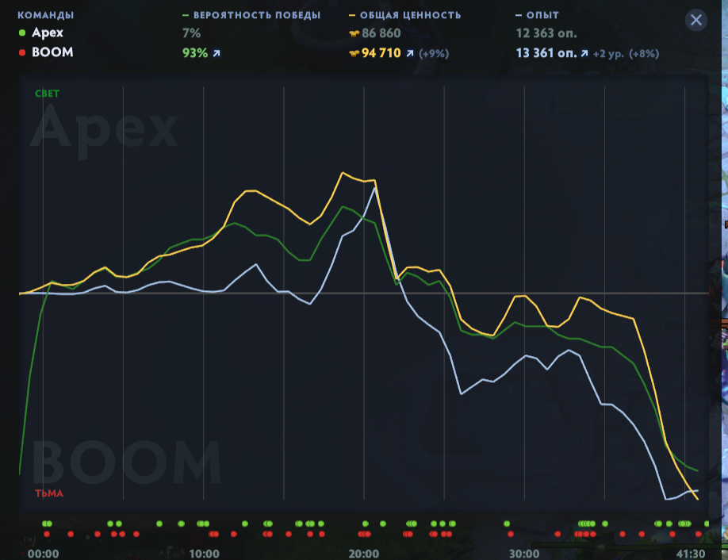
Task: Click the КОМАНДЫ heading
Action: tap(45, 15)
